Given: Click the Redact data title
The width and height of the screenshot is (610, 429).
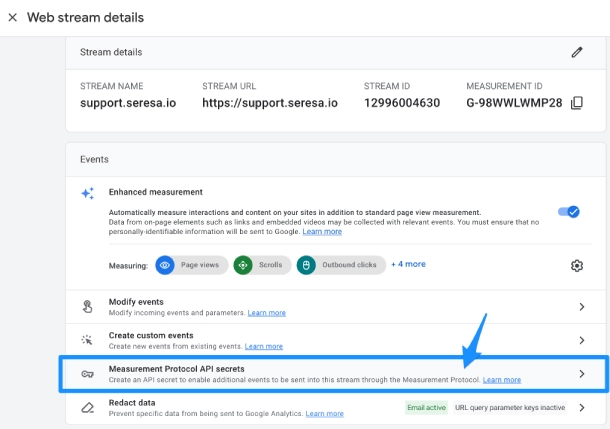Looking at the screenshot, I should tap(132, 403).
